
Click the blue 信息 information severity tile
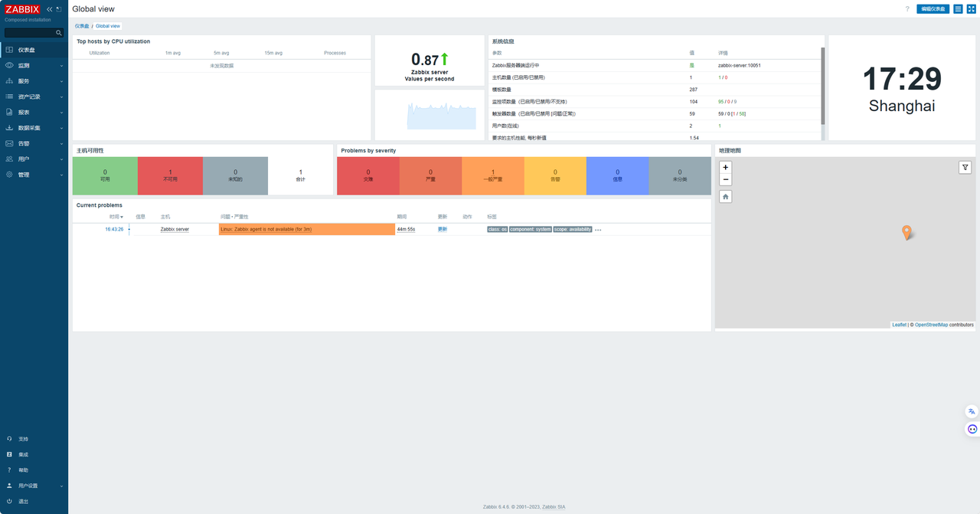617,175
